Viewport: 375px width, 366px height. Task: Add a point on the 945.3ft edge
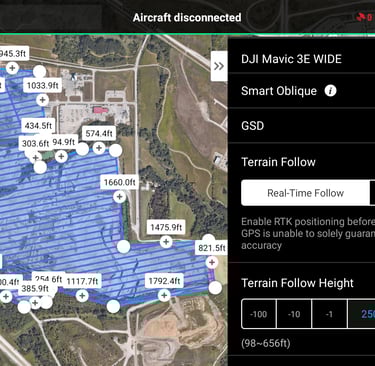click(12, 68)
